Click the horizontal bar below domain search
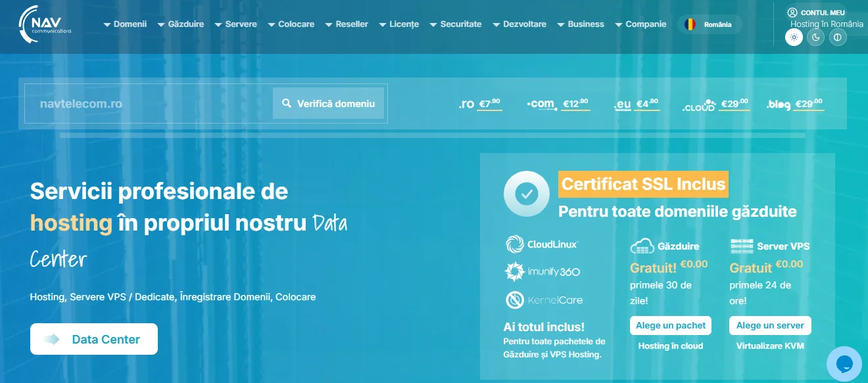Image resolution: width=868 pixels, height=383 pixels. (x=433, y=135)
